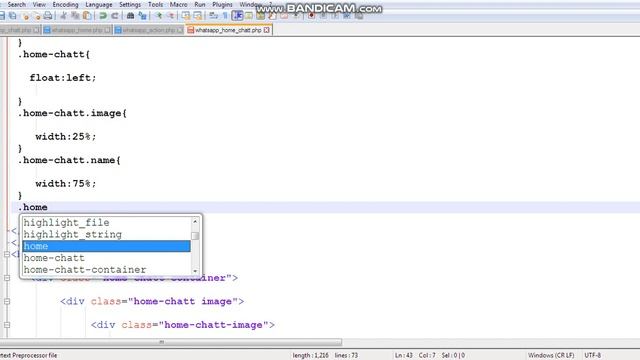This screenshot has width=640, height=360.
Task: Toggle Synchronize Horizontal Scrolling icon
Action: tap(198, 16)
